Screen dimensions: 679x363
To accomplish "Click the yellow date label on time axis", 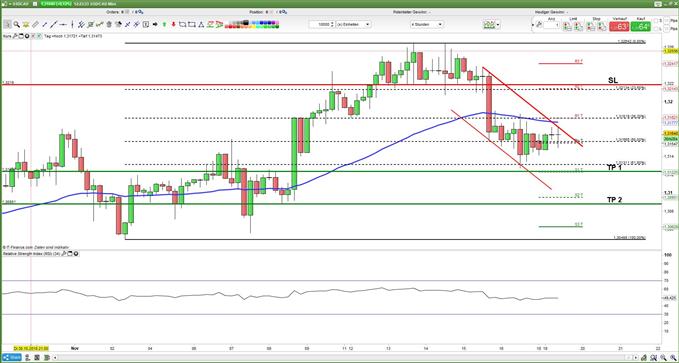I will pos(31,348).
